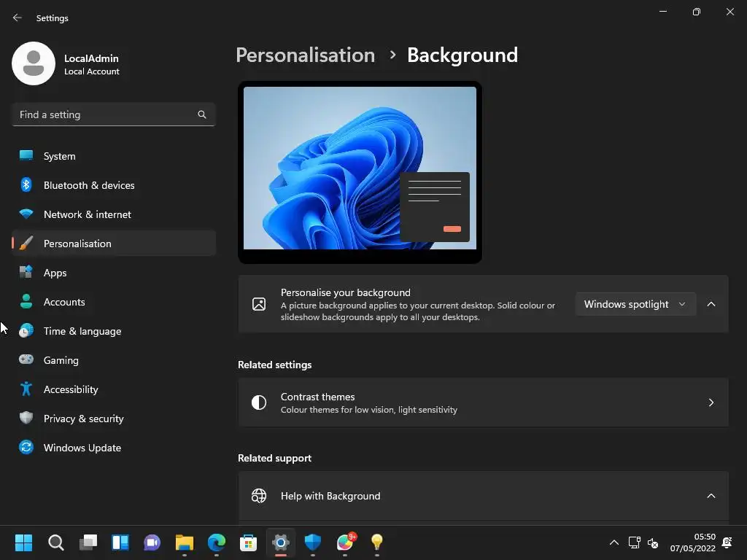The width and height of the screenshot is (747, 560).
Task: Open the Windows spotlight dropdown
Action: tap(635, 304)
